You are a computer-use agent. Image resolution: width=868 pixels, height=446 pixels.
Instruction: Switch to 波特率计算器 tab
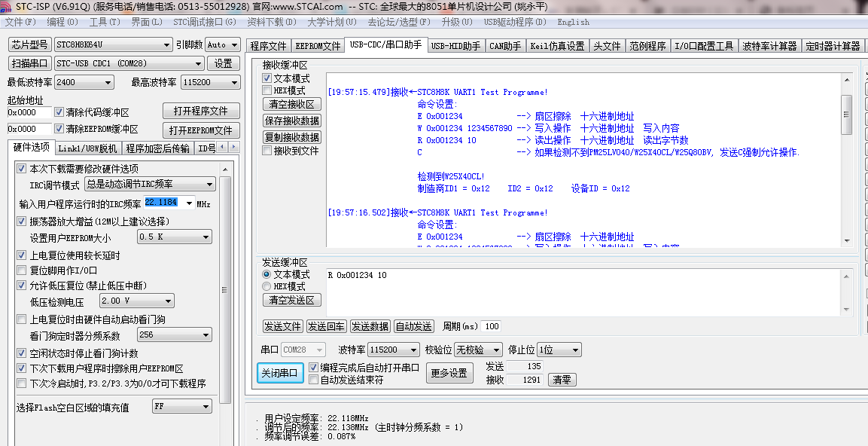[x=769, y=46]
